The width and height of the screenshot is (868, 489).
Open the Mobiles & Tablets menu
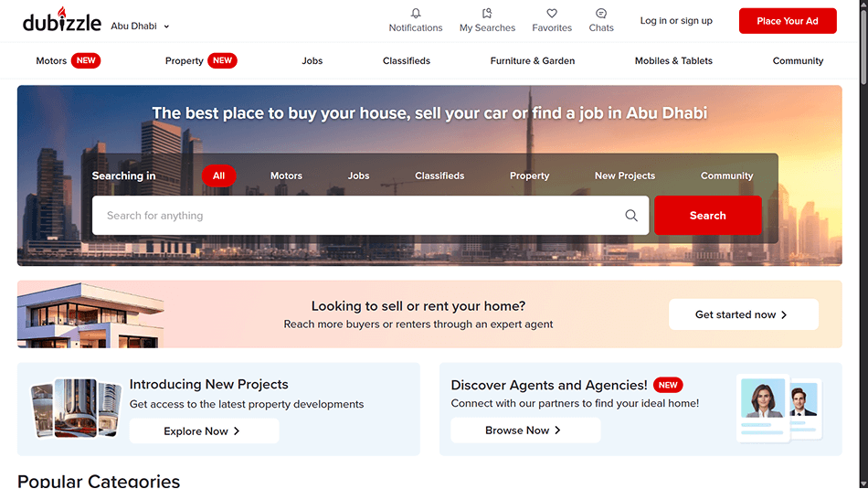click(673, 61)
